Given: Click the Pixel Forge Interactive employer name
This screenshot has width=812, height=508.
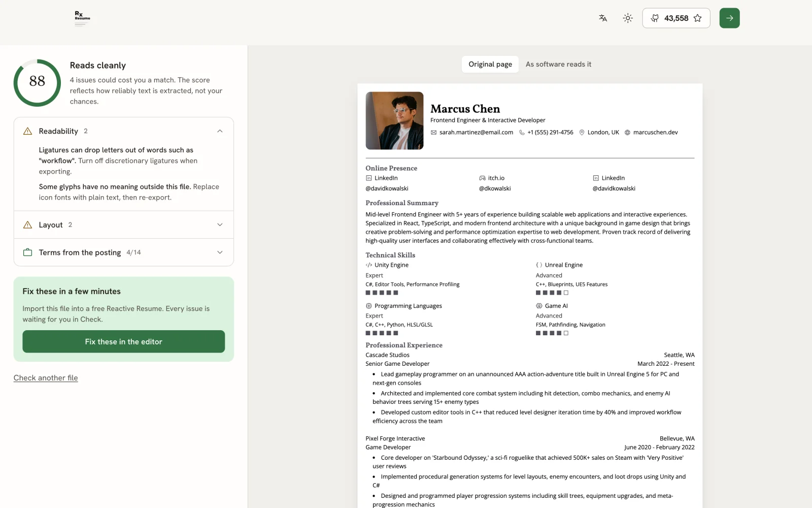Looking at the screenshot, I should point(395,438).
